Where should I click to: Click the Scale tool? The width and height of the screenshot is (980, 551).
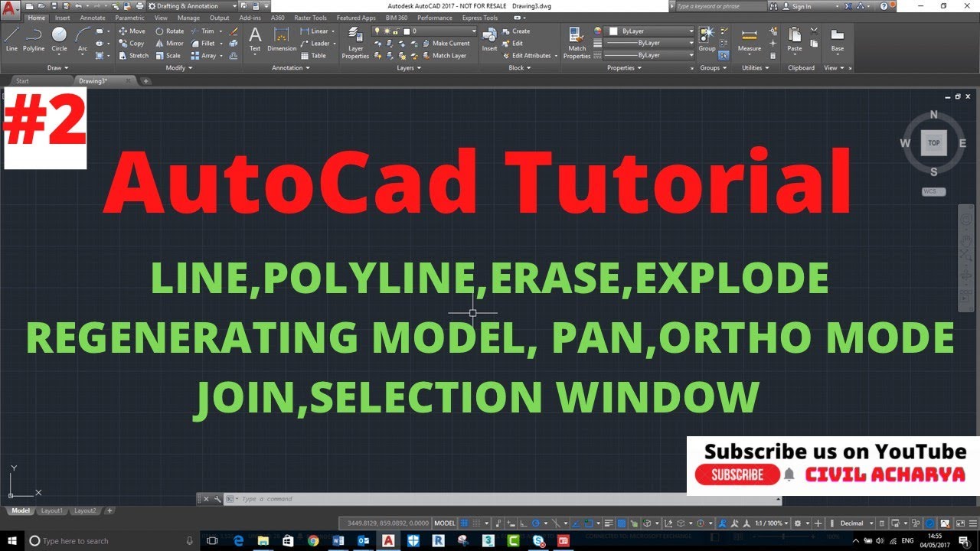pos(168,56)
